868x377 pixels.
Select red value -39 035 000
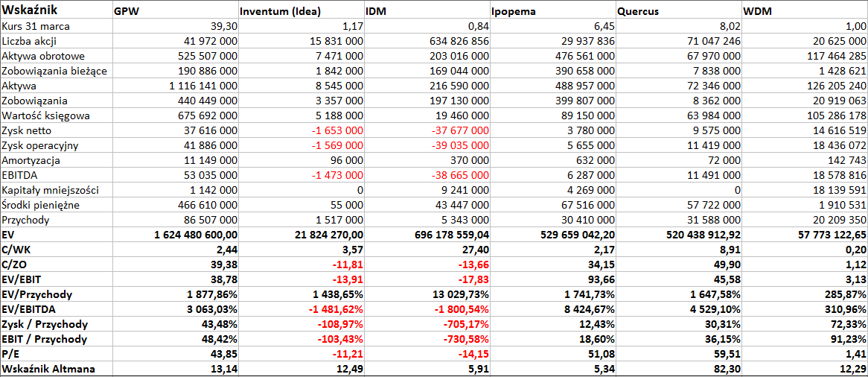click(459, 146)
